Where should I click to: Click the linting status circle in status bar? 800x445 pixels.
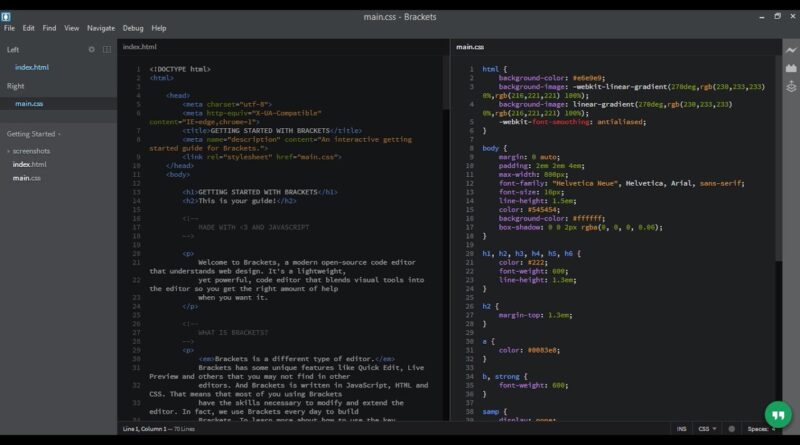coord(732,429)
